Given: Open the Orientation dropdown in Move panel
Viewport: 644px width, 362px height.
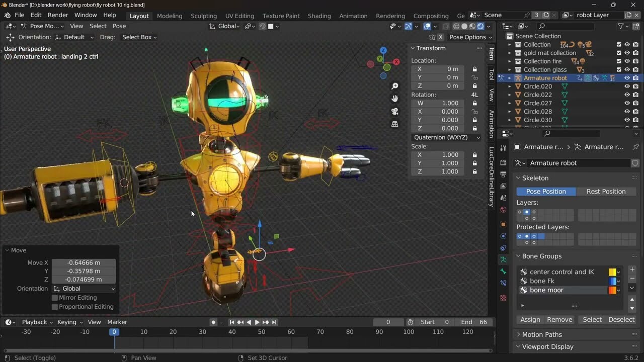Looking at the screenshot, I should (x=83, y=288).
